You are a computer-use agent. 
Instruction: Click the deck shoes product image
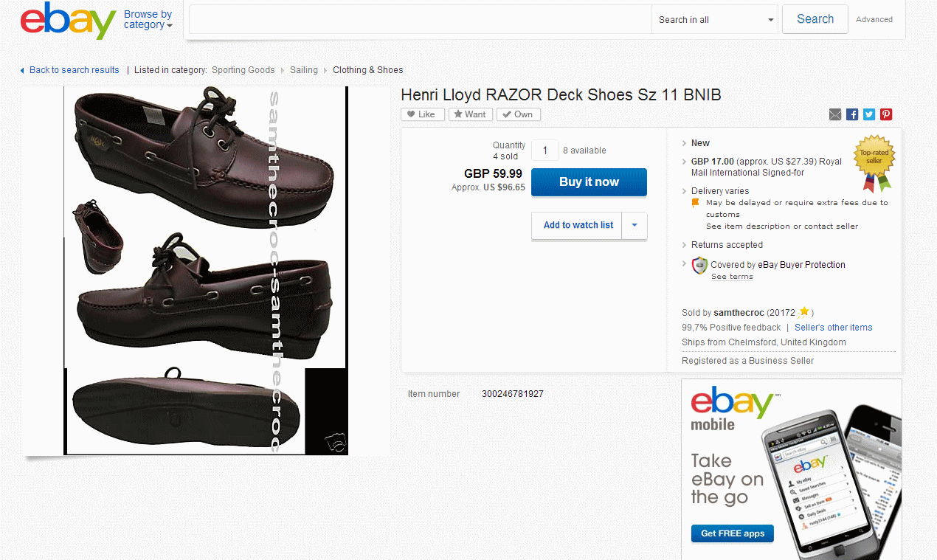point(206,270)
